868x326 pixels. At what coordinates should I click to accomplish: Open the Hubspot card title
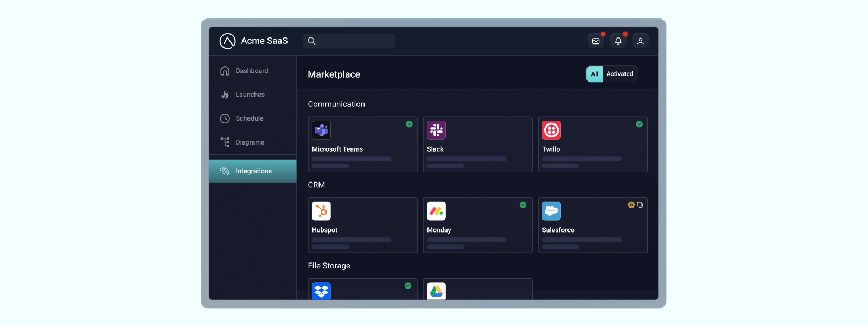pyautogui.click(x=324, y=230)
